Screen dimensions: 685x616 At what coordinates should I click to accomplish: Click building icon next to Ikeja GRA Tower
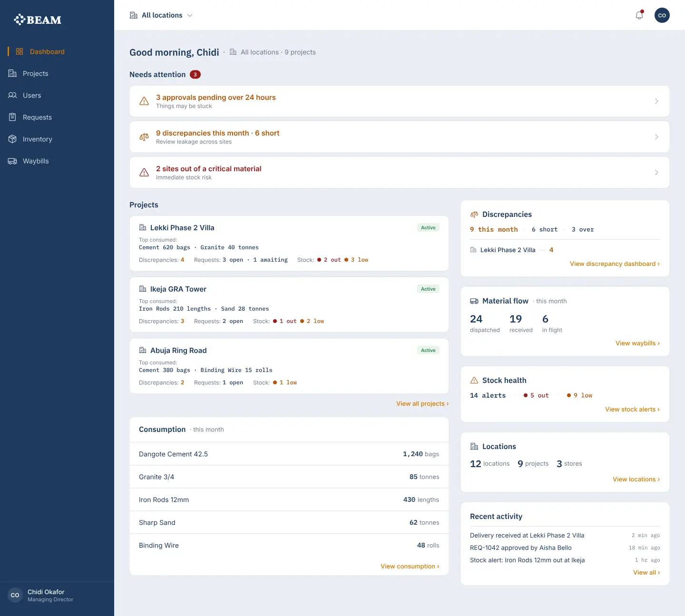point(143,289)
